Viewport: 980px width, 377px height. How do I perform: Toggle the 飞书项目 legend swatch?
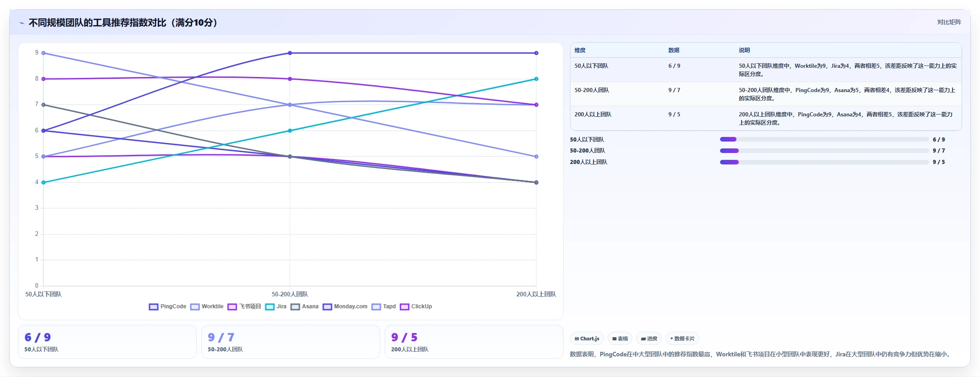(x=232, y=307)
